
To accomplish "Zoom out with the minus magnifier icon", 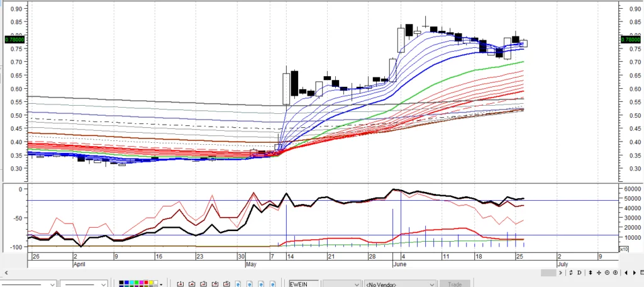I will [x=607, y=273].
